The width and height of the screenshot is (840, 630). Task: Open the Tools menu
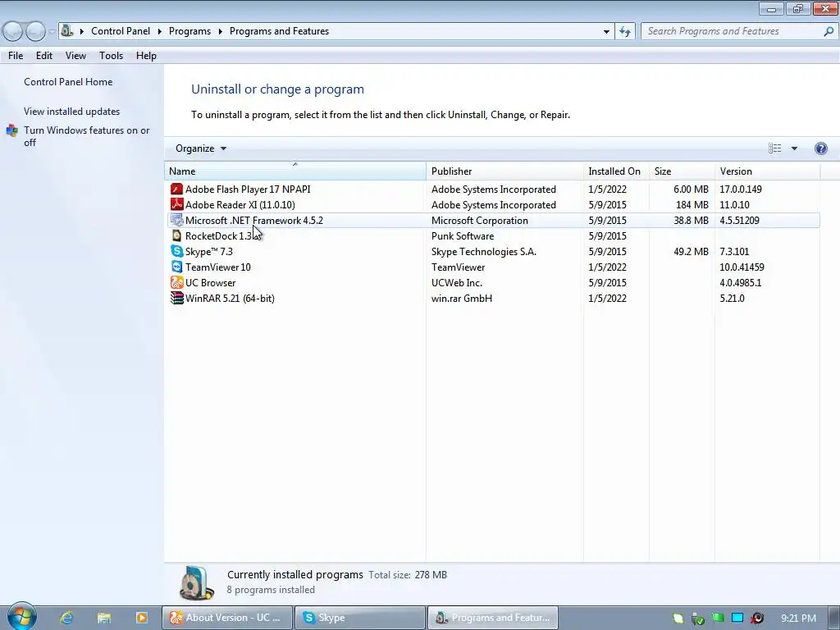tap(111, 56)
